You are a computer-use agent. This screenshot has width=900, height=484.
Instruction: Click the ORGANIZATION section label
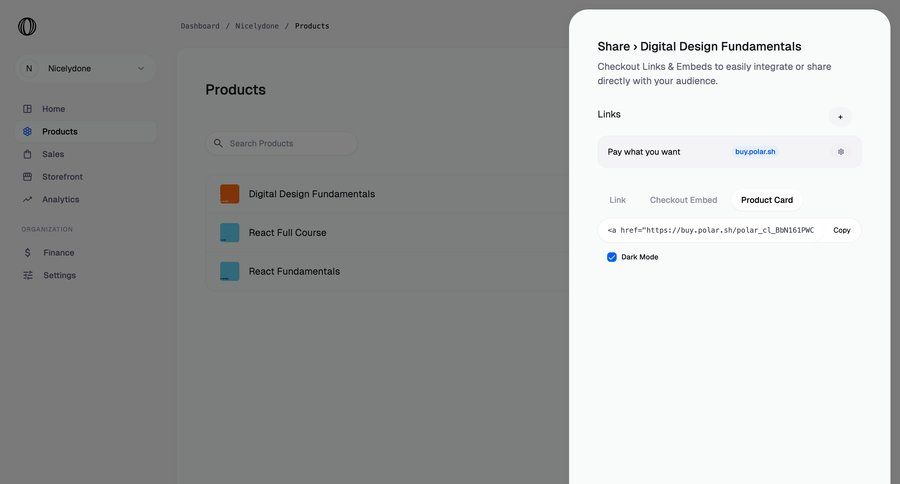47,229
